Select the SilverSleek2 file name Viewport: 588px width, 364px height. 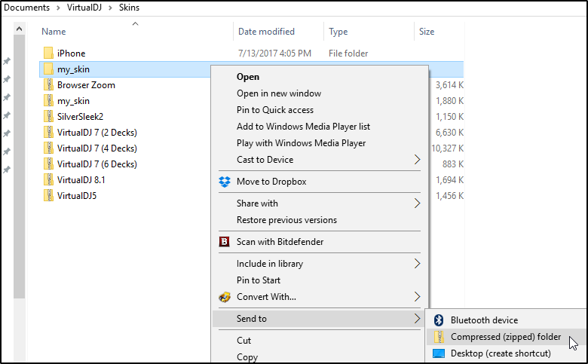coord(80,117)
